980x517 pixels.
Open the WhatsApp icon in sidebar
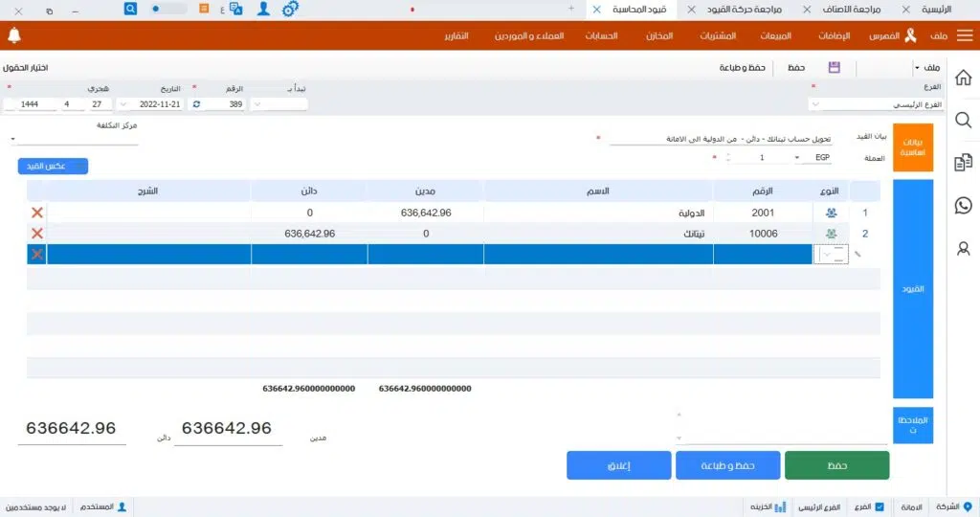[963, 205]
